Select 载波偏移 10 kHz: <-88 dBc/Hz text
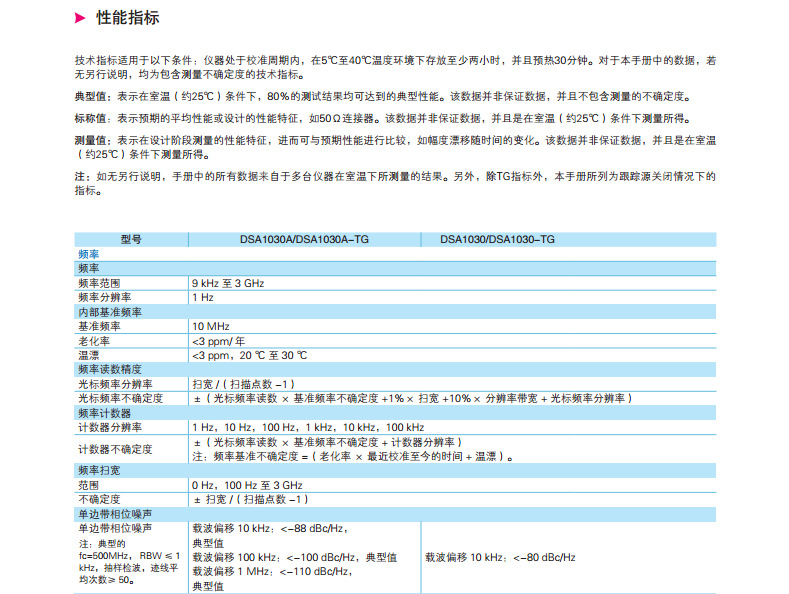The image size is (789, 594). [270, 529]
